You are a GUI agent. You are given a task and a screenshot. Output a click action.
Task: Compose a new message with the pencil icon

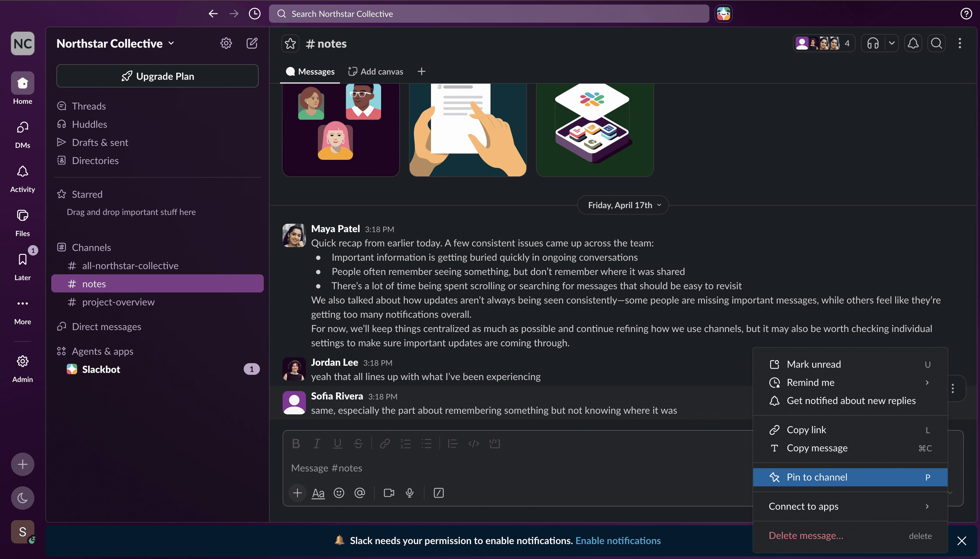click(x=252, y=43)
